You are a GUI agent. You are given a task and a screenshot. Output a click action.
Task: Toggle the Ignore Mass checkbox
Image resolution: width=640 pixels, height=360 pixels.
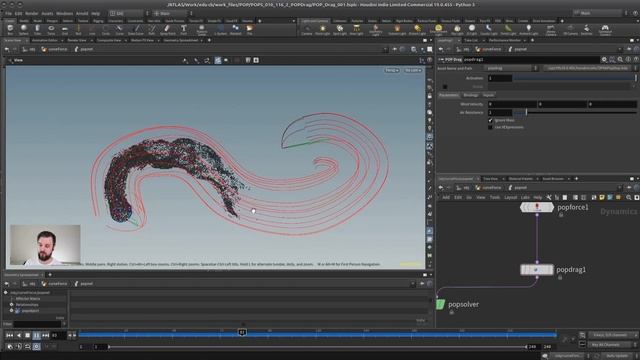tap(490, 120)
